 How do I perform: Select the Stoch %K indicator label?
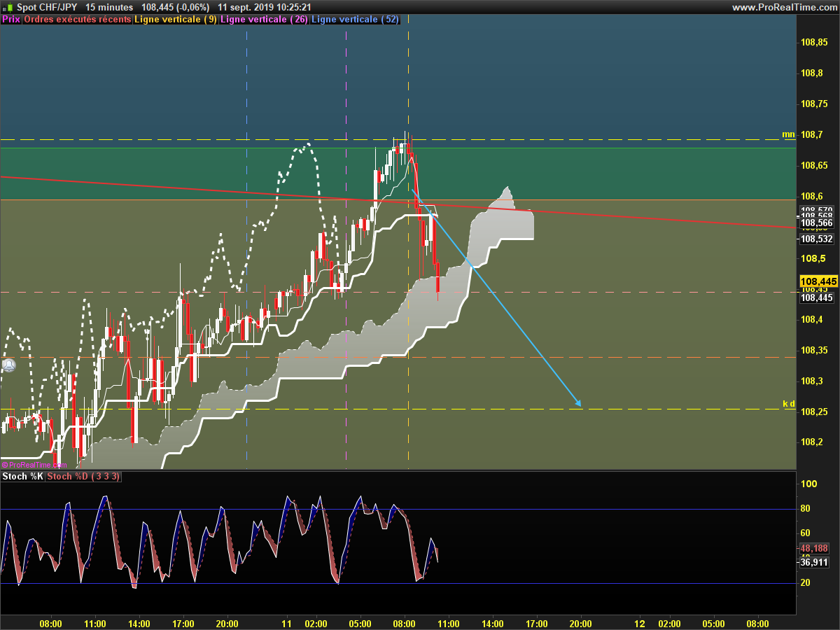(x=22, y=477)
